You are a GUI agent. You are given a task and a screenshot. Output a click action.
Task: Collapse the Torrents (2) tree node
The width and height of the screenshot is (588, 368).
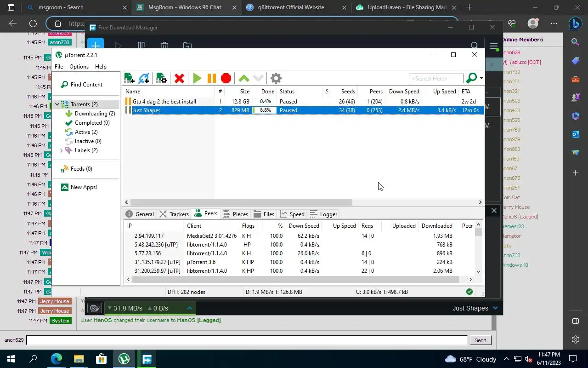[57, 104]
